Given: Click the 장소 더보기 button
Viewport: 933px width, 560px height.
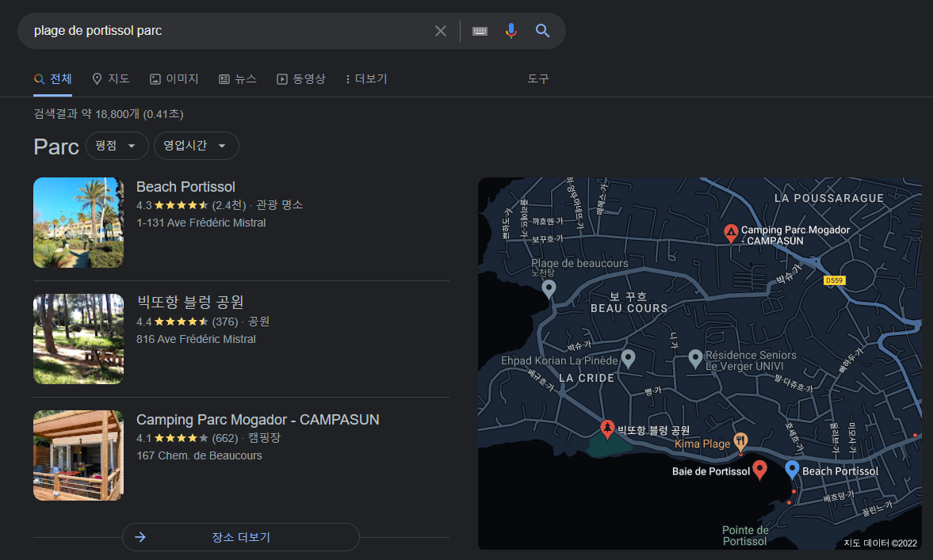Looking at the screenshot, I should click(x=241, y=537).
